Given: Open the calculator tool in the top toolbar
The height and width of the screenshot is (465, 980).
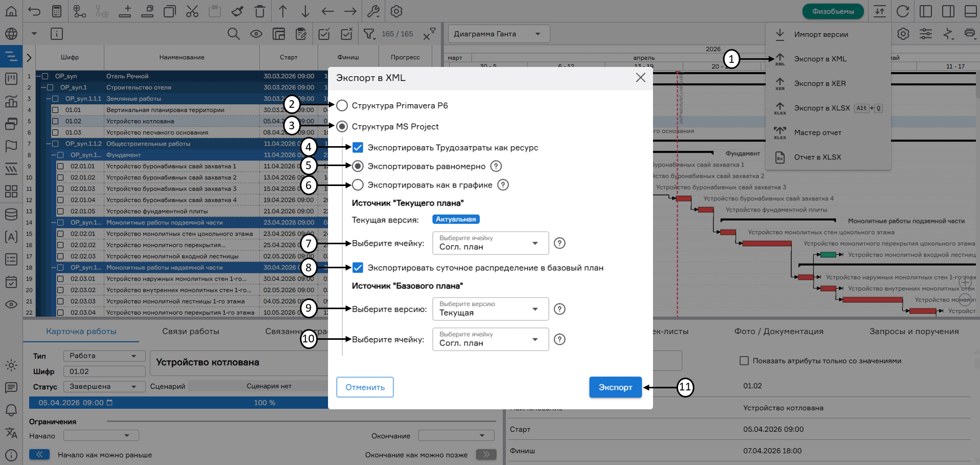Looking at the screenshot, I should 57,11.
